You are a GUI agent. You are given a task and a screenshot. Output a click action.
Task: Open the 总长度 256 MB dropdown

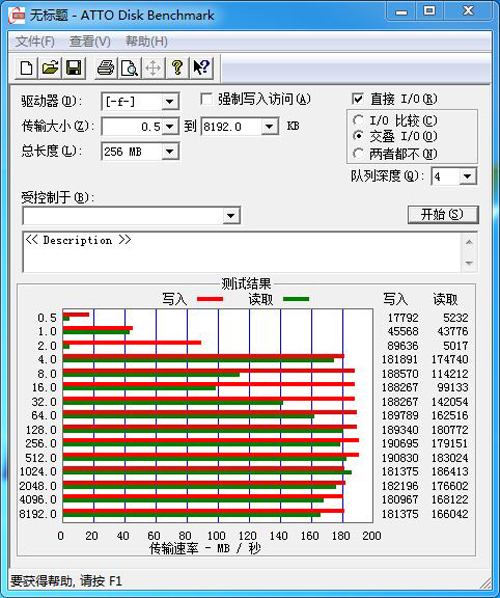pos(170,151)
